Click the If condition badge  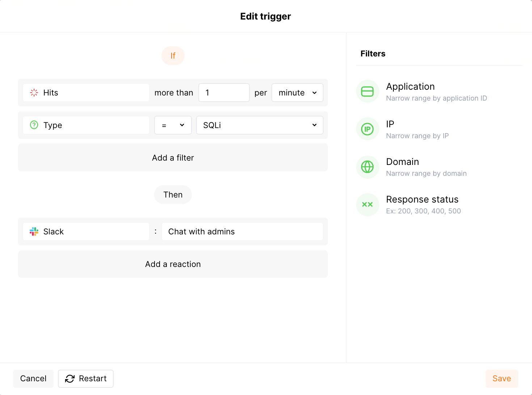point(173,55)
